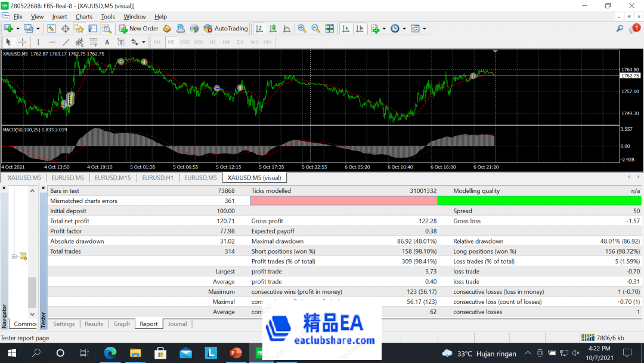Open the EURUSD,H1 chart tab

pos(157,177)
